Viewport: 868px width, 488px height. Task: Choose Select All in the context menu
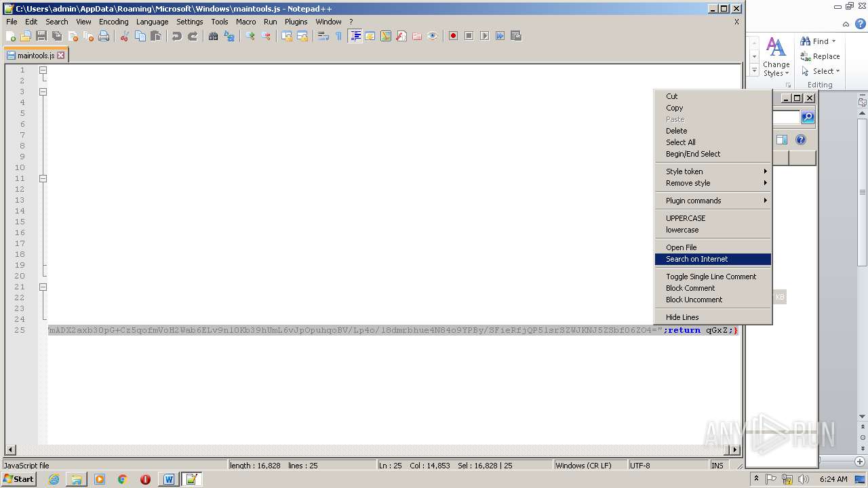point(713,142)
